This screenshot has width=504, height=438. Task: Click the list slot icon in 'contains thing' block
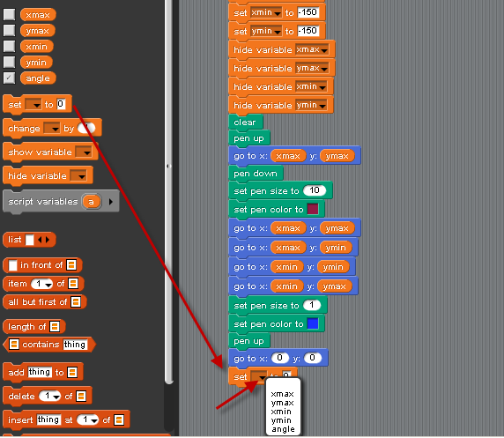[14, 345]
